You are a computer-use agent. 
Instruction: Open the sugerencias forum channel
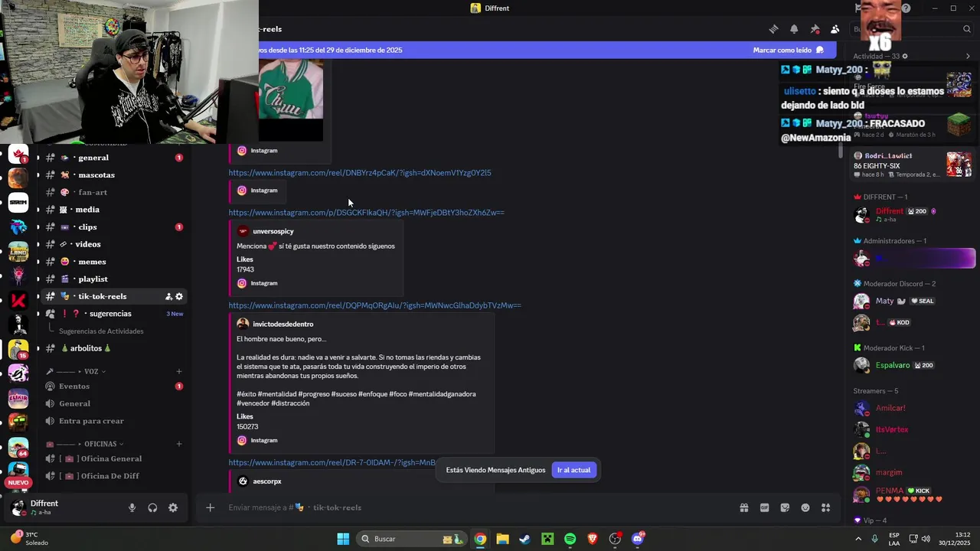tap(111, 314)
